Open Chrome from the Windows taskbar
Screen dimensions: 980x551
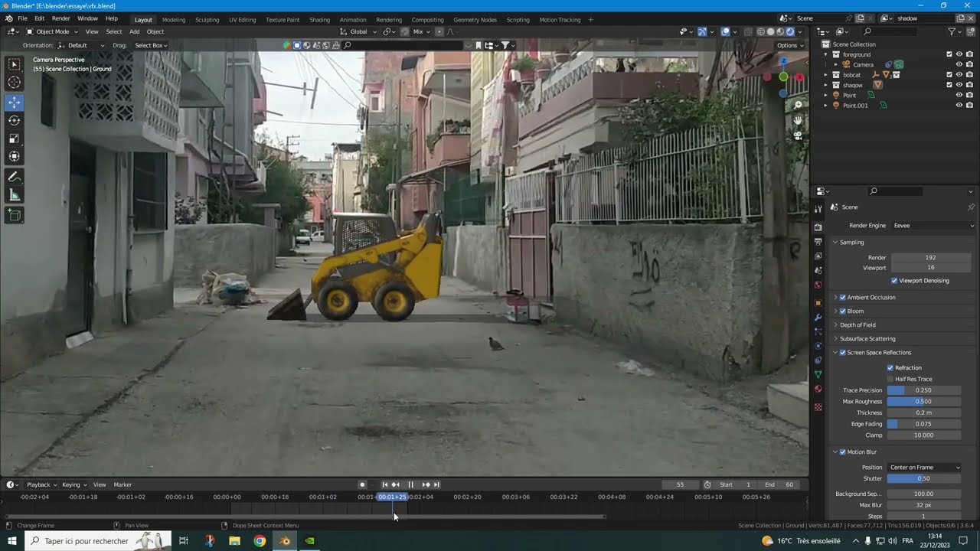pyautogui.click(x=260, y=540)
